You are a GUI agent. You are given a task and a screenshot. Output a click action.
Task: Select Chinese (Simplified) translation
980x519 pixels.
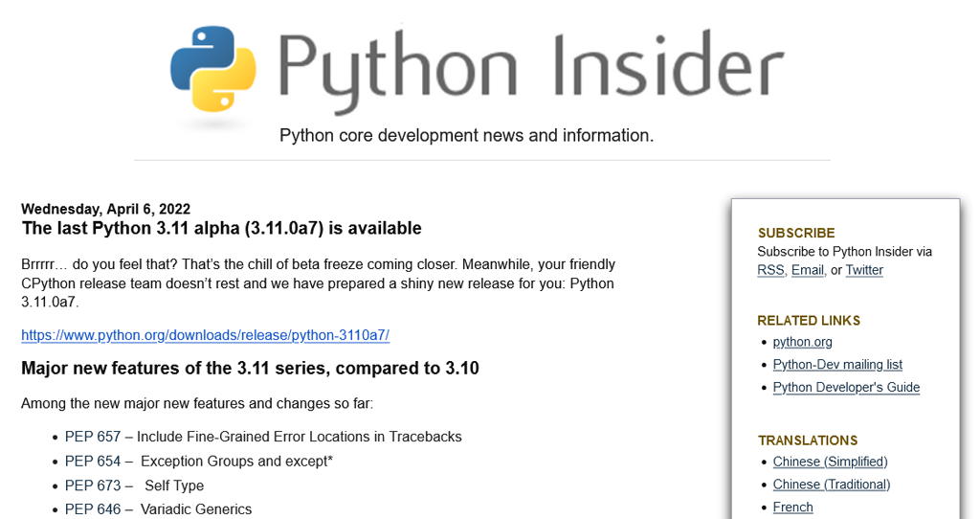[830, 462]
